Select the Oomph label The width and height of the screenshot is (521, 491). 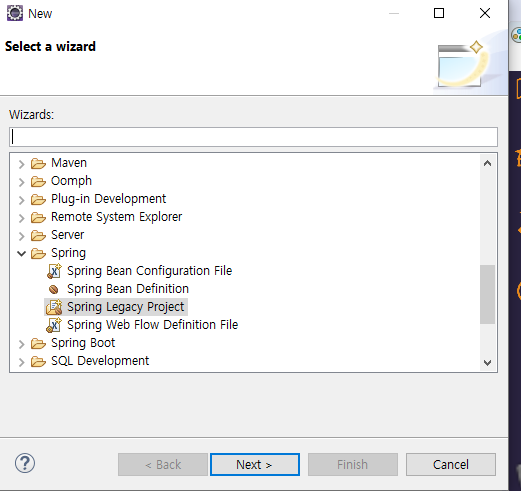tap(71, 181)
